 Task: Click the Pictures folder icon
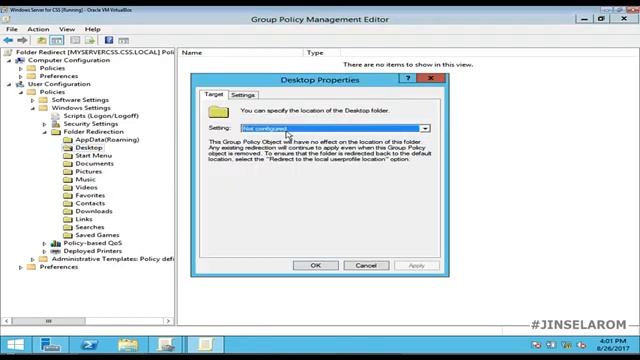[68, 172]
